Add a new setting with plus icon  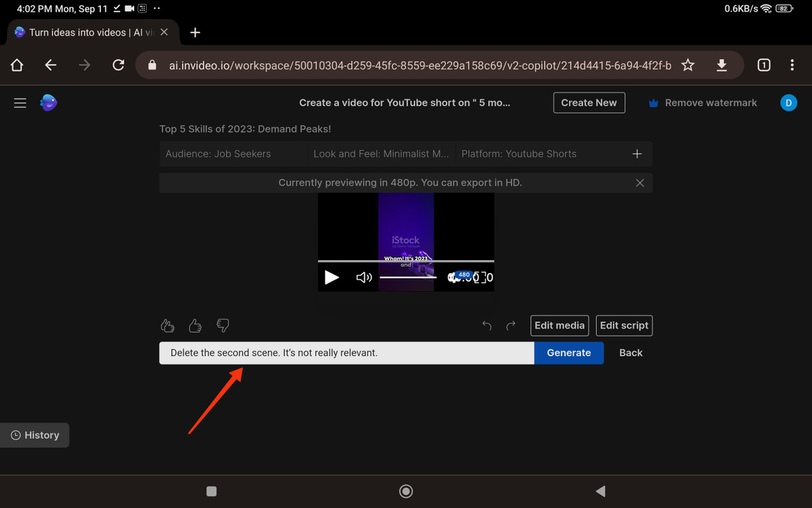(x=637, y=154)
